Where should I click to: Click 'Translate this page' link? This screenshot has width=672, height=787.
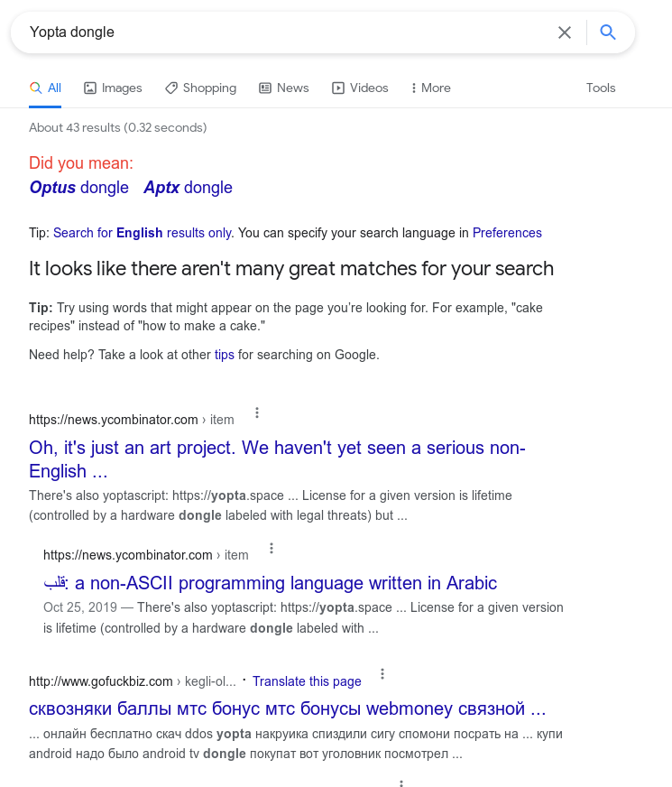tap(307, 681)
